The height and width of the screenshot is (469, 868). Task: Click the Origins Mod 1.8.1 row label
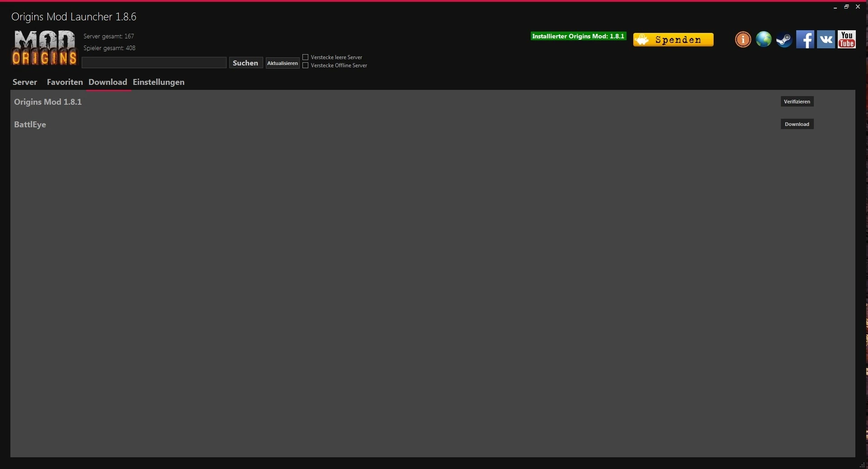tap(48, 102)
